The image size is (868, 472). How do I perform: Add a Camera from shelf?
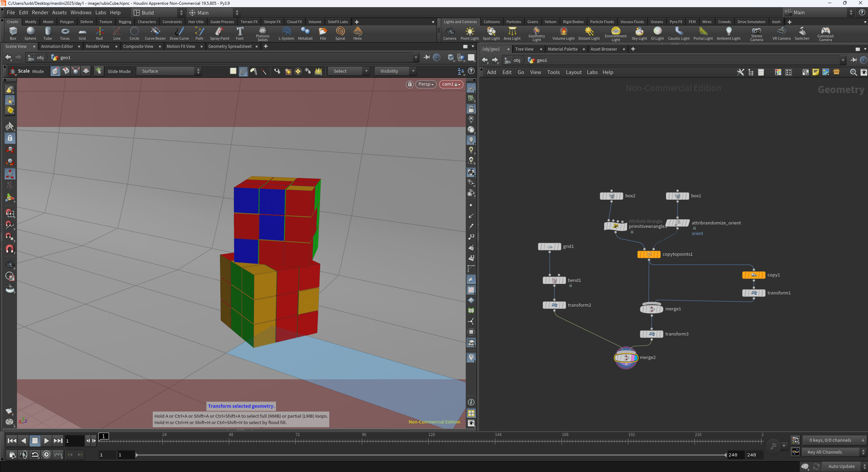pyautogui.click(x=449, y=33)
